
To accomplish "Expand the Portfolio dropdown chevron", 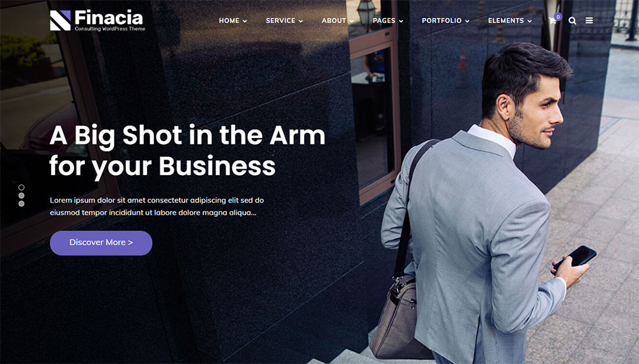I will coord(467,21).
